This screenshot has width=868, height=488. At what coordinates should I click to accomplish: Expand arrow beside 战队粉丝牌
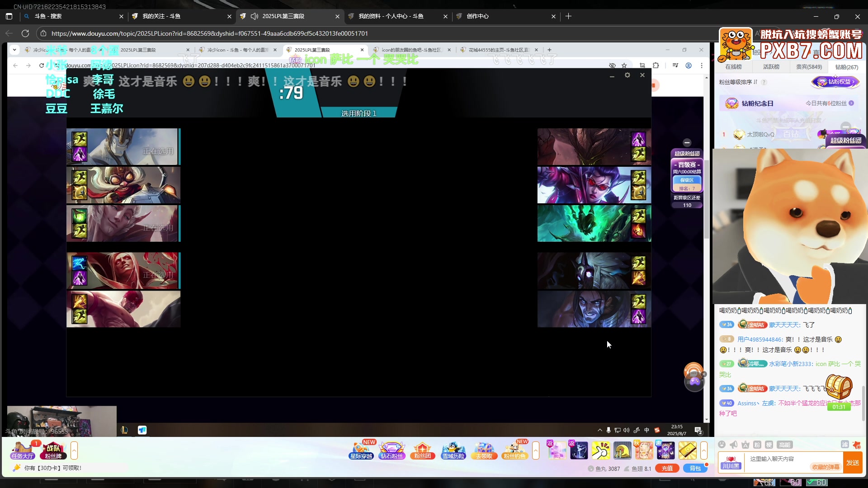click(x=74, y=450)
